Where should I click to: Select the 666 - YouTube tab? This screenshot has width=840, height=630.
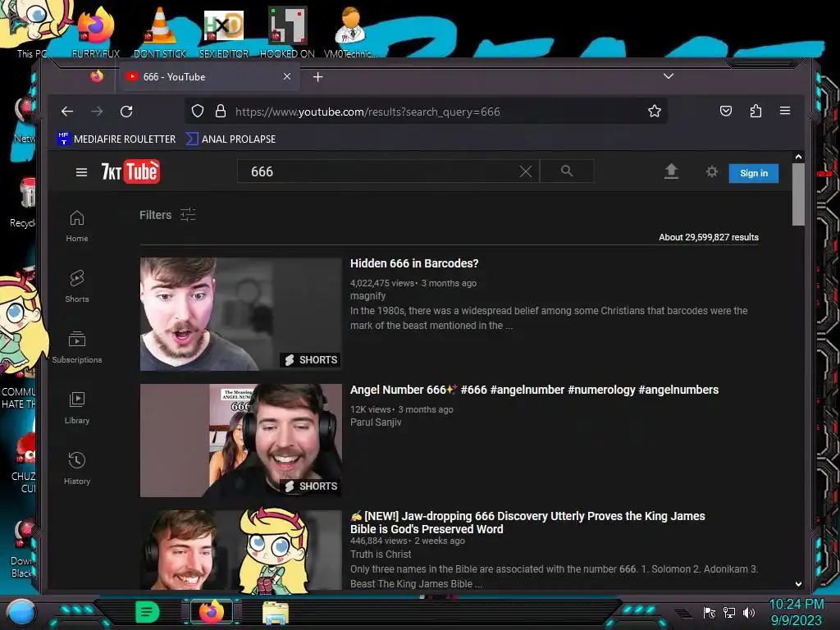[209, 76]
